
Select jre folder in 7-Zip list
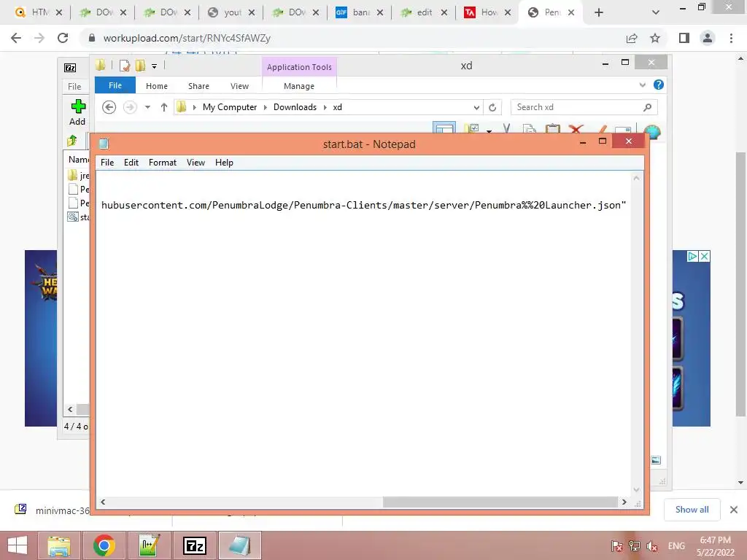pos(79,176)
